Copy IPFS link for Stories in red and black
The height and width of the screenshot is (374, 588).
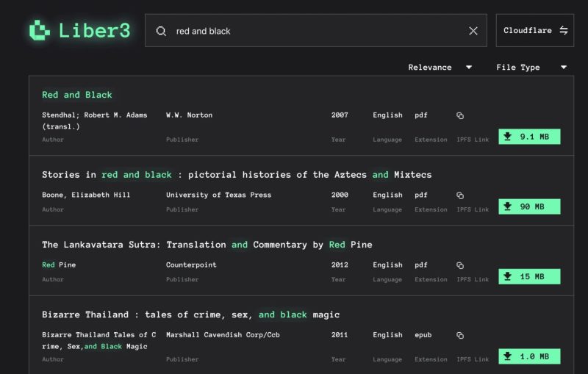460,195
